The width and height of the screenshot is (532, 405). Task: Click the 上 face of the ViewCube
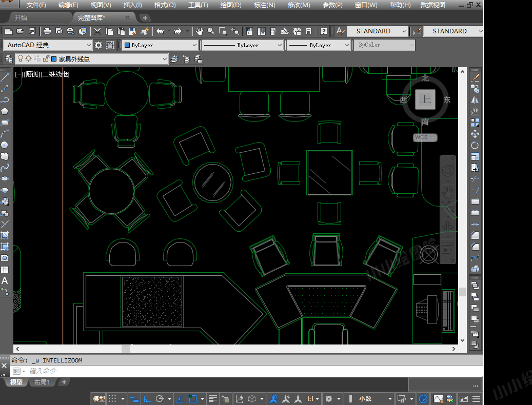coord(425,99)
